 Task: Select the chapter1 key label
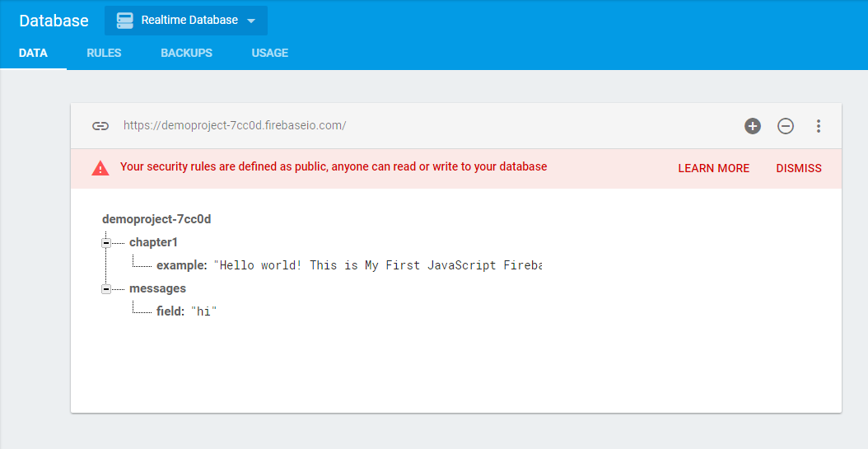[153, 242]
